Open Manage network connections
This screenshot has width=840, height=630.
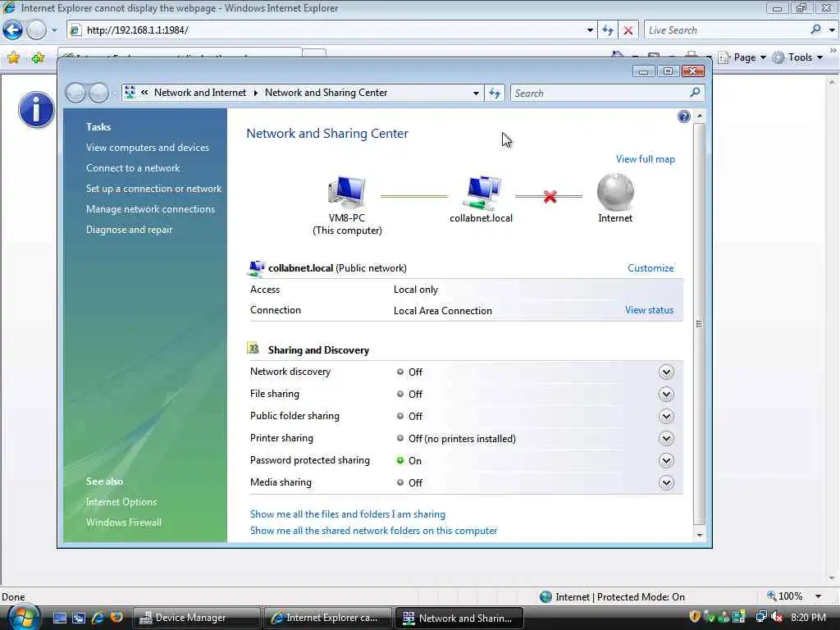(151, 209)
